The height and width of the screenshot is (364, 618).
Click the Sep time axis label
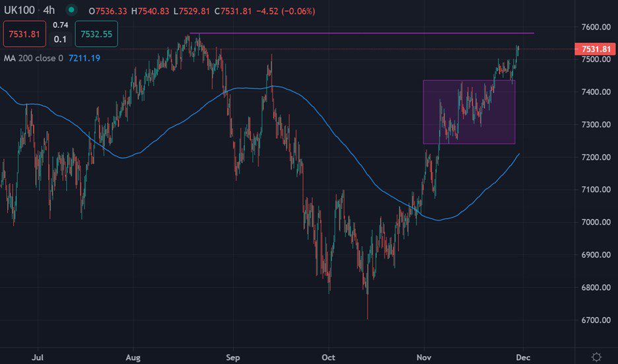[x=233, y=357]
